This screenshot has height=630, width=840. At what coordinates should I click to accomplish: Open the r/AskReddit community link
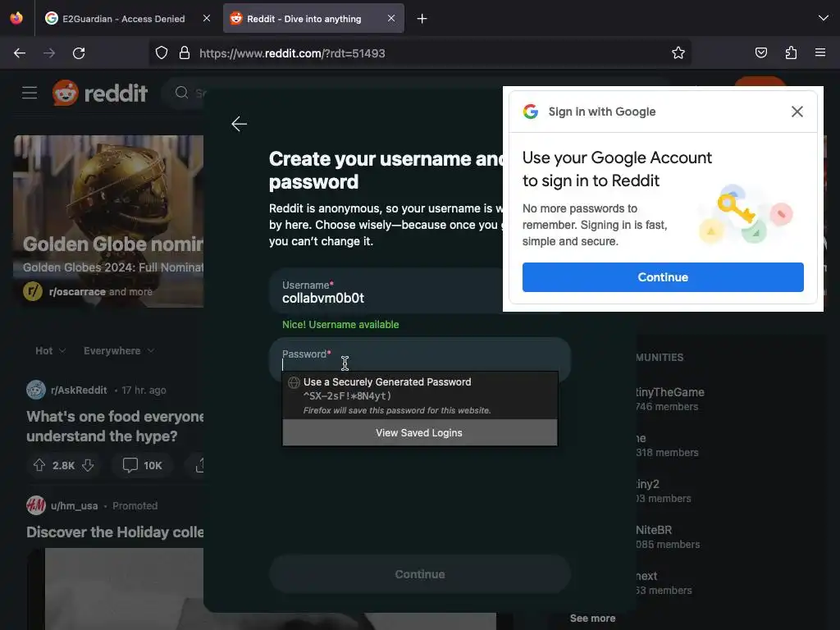tap(79, 390)
